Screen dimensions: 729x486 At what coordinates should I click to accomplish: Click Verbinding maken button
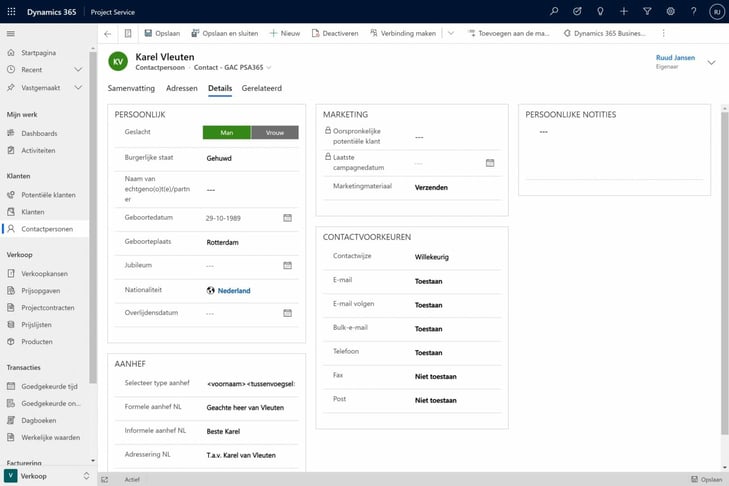pos(403,33)
